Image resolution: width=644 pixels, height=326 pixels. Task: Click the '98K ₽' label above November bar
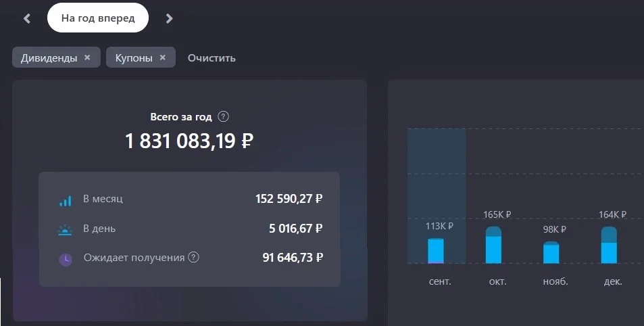pos(555,229)
